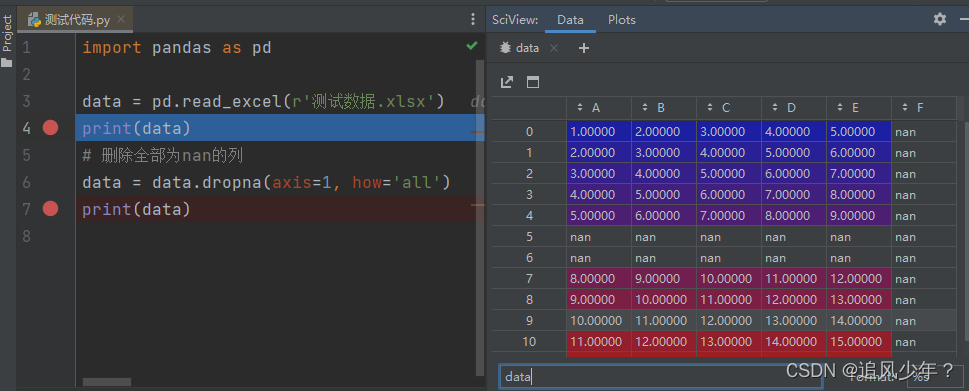Image resolution: width=969 pixels, height=391 pixels.
Task: Click the window view icon above table
Action: (533, 82)
